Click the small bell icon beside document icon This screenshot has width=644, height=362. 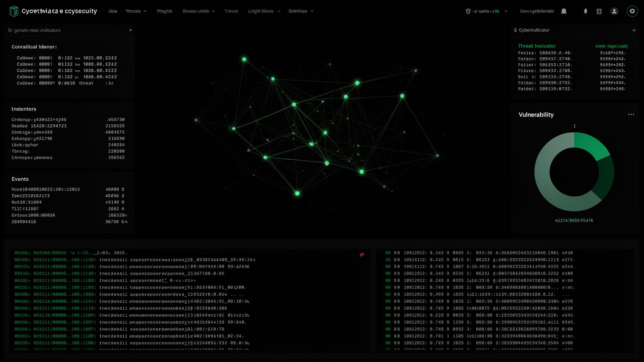(585, 11)
